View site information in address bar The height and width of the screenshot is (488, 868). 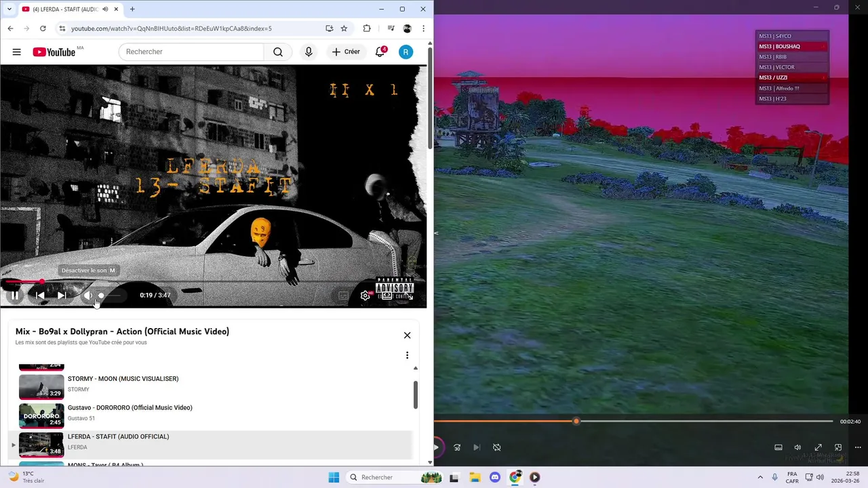(x=62, y=28)
